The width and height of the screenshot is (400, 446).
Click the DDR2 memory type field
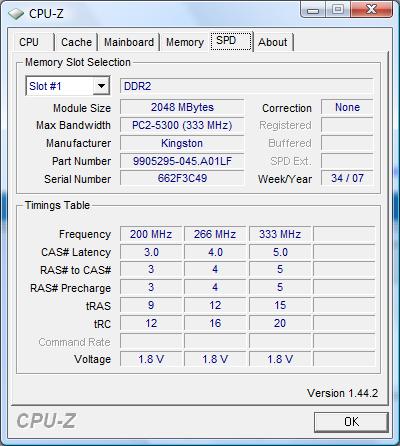(x=246, y=86)
